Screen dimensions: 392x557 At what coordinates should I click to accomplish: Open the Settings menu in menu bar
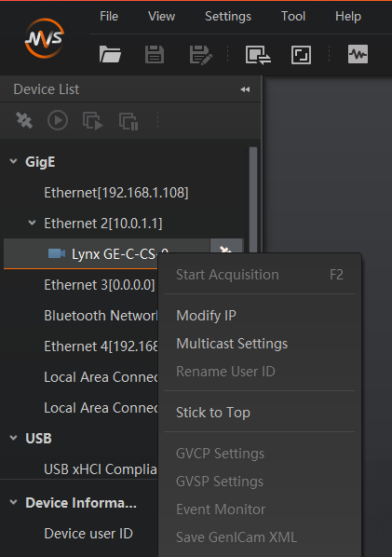pos(228,17)
